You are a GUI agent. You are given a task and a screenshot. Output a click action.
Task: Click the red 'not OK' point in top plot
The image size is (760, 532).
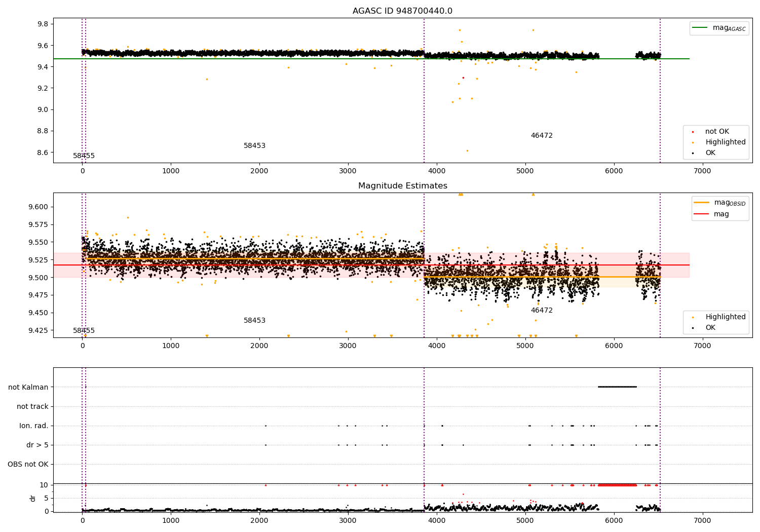click(463, 78)
